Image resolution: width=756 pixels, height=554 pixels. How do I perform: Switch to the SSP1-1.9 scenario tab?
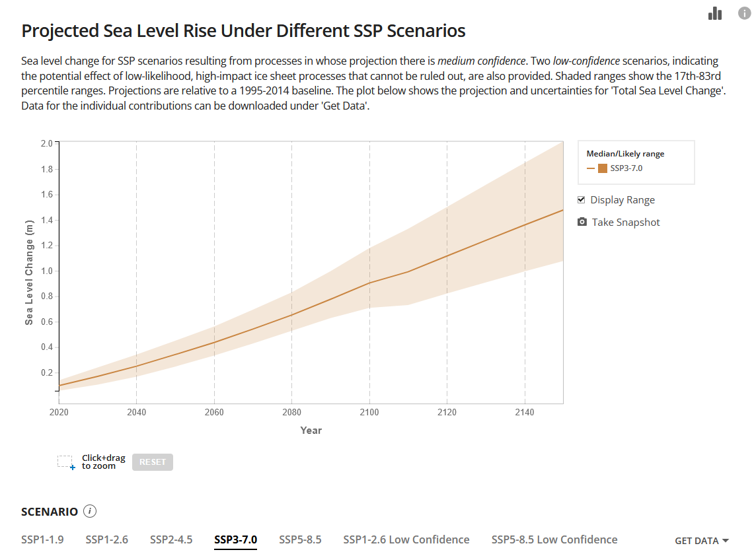pyautogui.click(x=42, y=539)
